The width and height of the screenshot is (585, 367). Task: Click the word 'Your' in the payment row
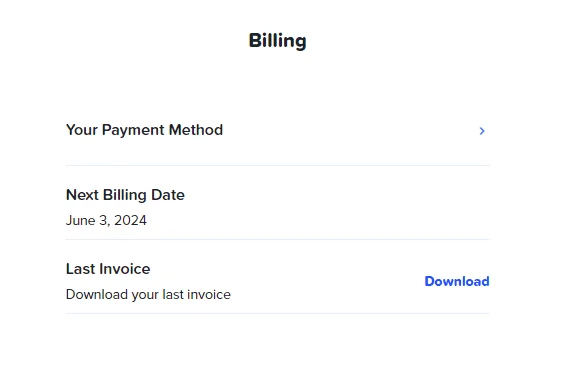pos(82,130)
